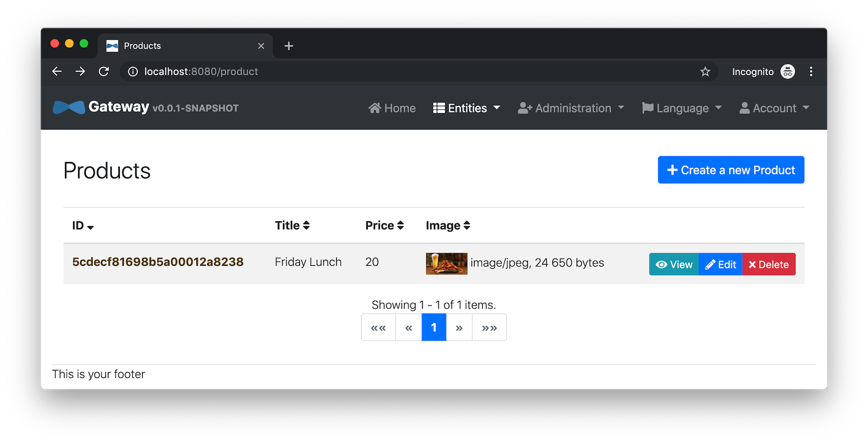Screen dimensions: 868x443
Task: Open the Language menu
Action: point(682,108)
